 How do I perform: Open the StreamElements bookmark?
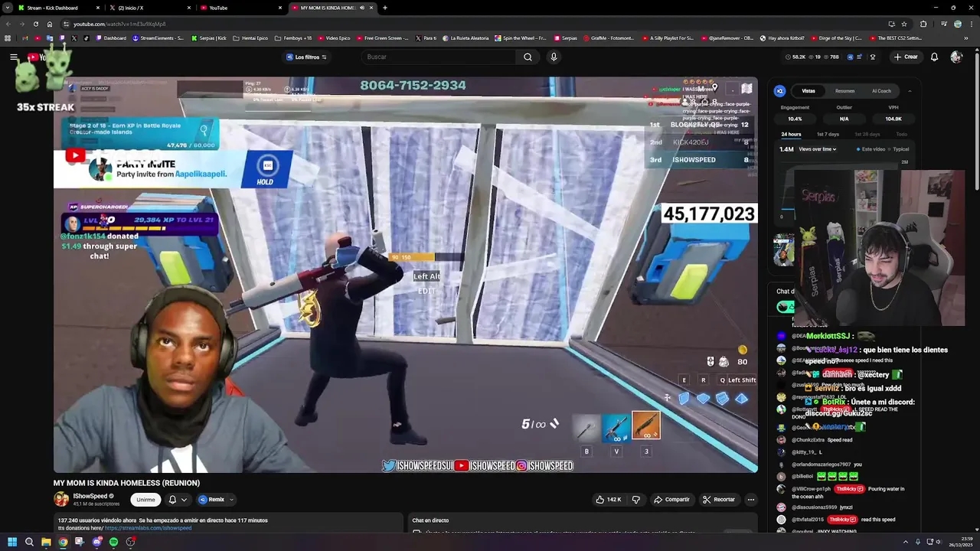[x=158, y=38]
